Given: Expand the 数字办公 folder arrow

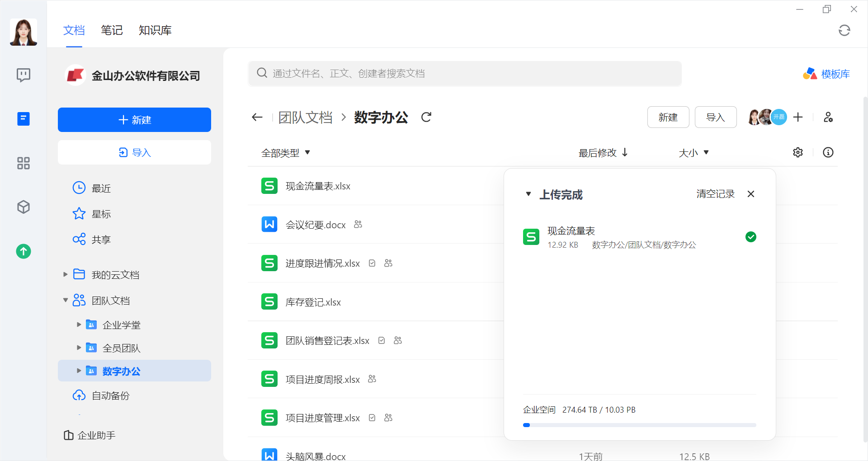Looking at the screenshot, I should 79,371.
